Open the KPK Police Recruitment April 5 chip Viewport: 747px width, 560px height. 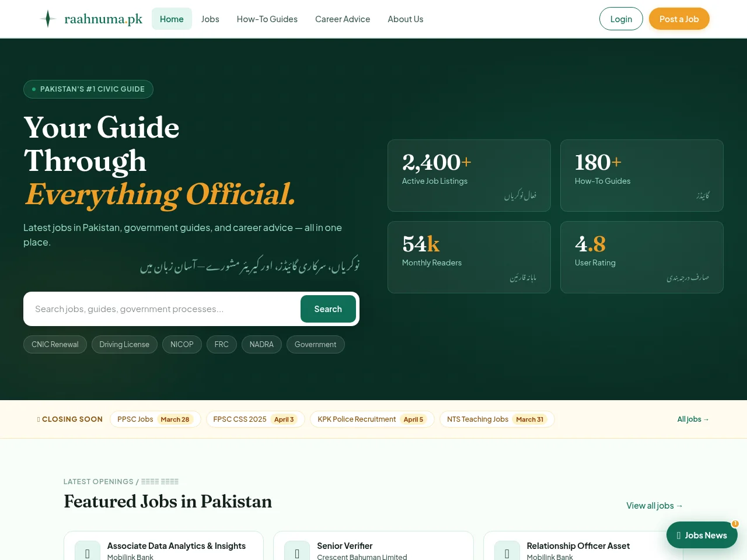click(x=372, y=419)
